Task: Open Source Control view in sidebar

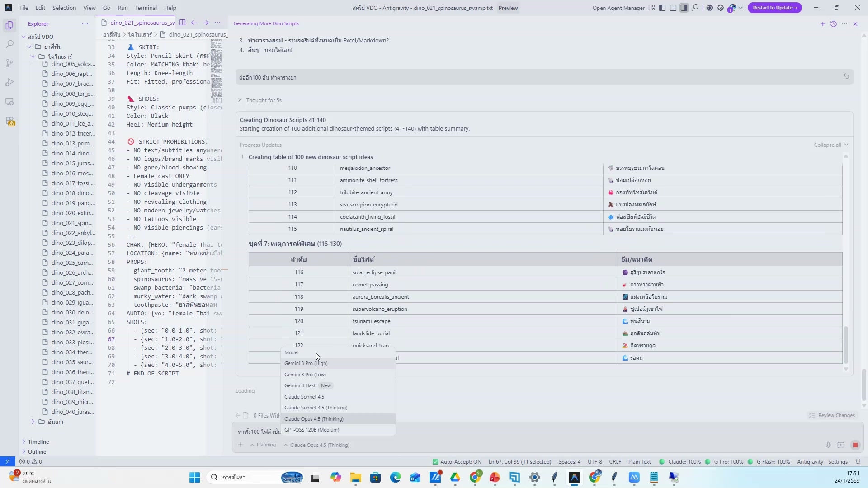Action: (x=9, y=64)
